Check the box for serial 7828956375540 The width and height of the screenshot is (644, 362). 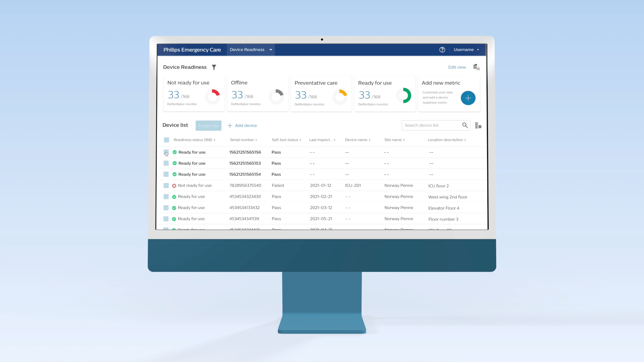coord(166,185)
